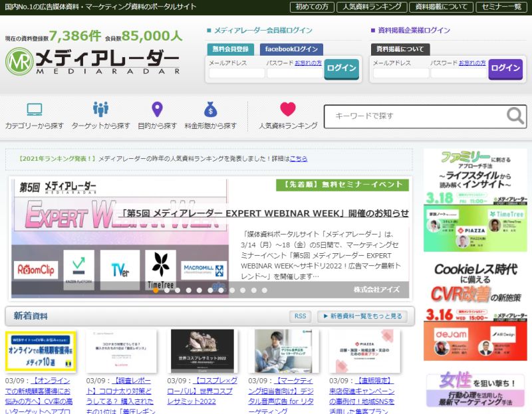This screenshot has width=532, height=414.
Task: Open purpose search map pin icon
Action: (157, 109)
